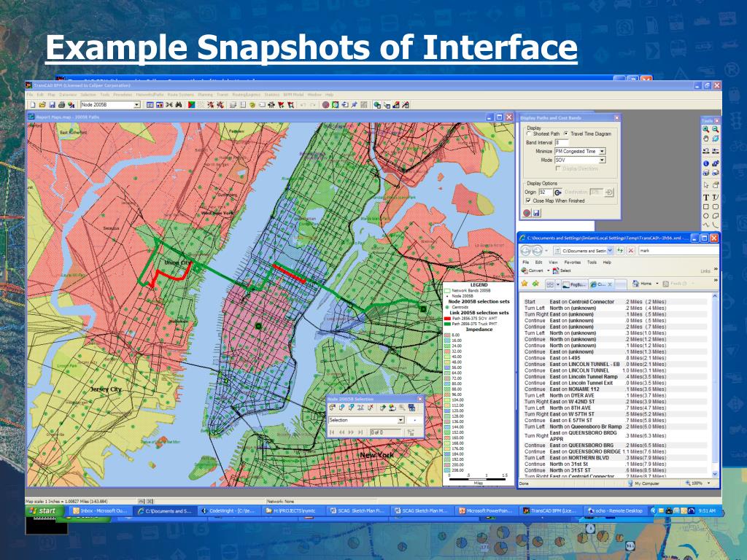The height and width of the screenshot is (560, 747).
Task: Click the blue Info tool icon
Action: pyautogui.click(x=705, y=163)
